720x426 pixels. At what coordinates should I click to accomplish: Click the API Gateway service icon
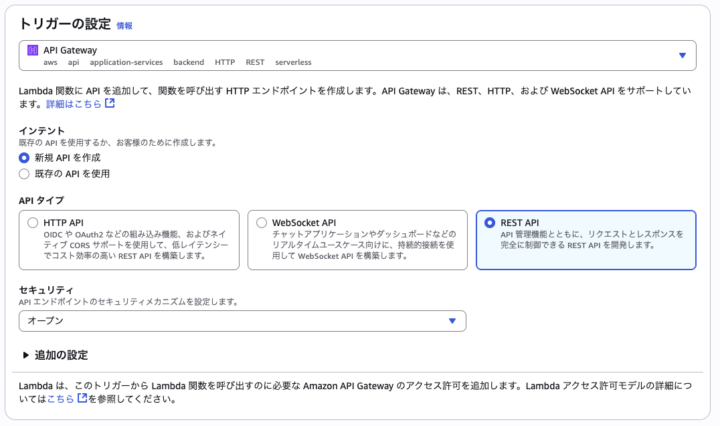(33, 50)
